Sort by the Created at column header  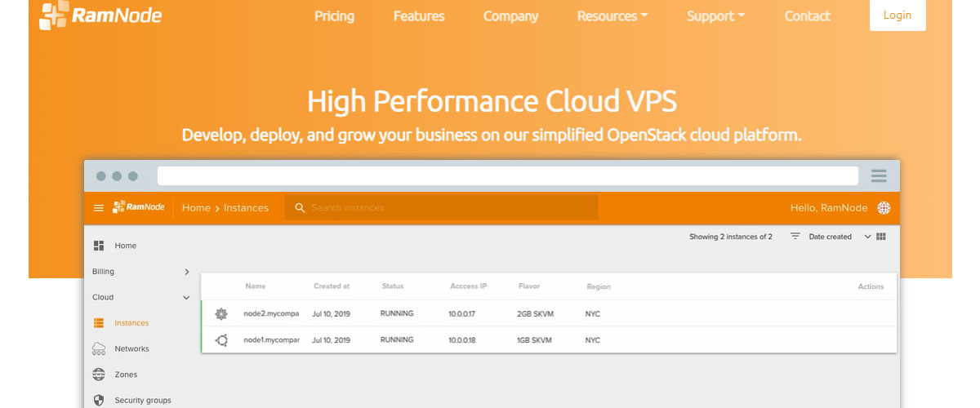point(332,286)
